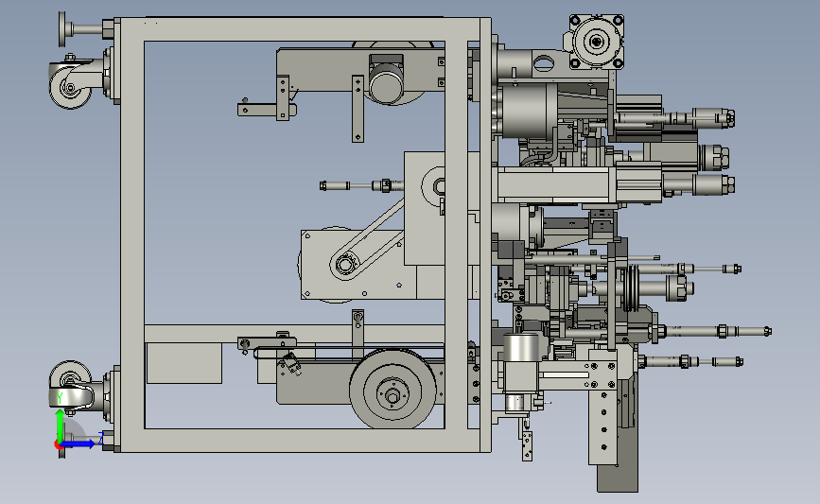Click the blue Z axis arrow of triad
Screen dimensions: 820x504
tap(79, 443)
